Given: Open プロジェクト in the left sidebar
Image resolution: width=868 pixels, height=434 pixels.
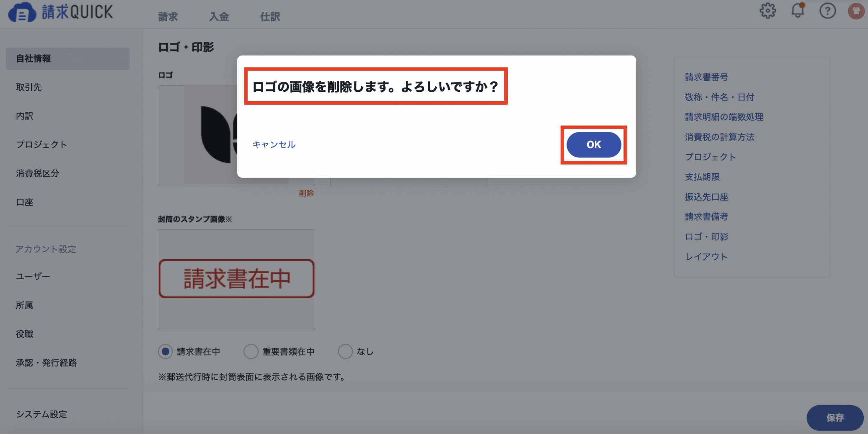Looking at the screenshot, I should 41,145.
